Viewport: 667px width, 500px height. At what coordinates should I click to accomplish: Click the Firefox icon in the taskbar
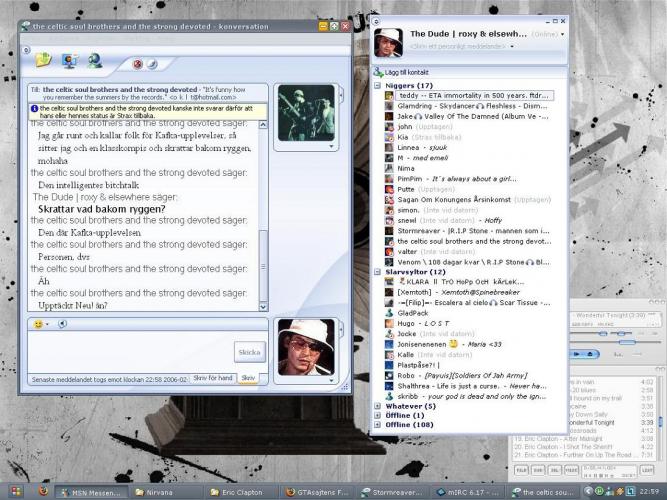point(42,492)
